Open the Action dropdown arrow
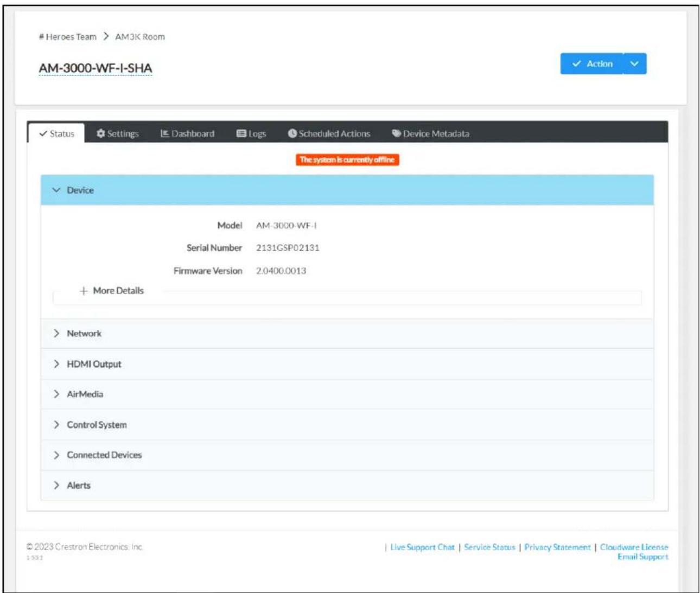 (635, 63)
